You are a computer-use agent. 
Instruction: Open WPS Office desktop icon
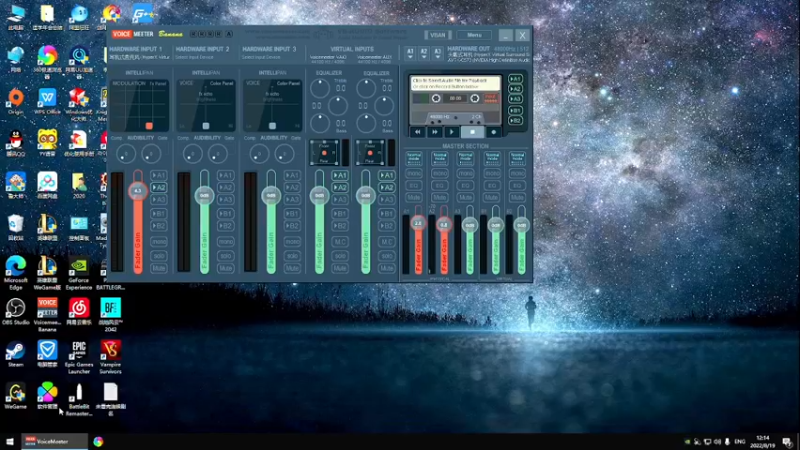[47, 101]
